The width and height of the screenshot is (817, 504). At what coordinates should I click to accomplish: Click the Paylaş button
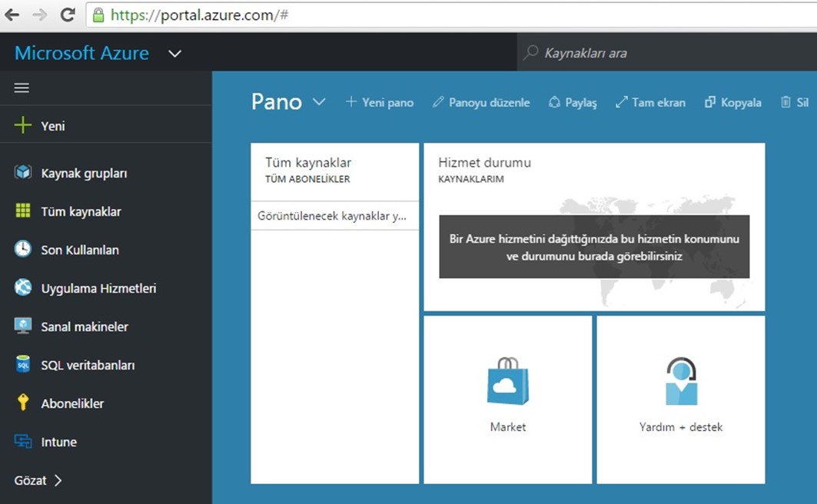point(573,103)
